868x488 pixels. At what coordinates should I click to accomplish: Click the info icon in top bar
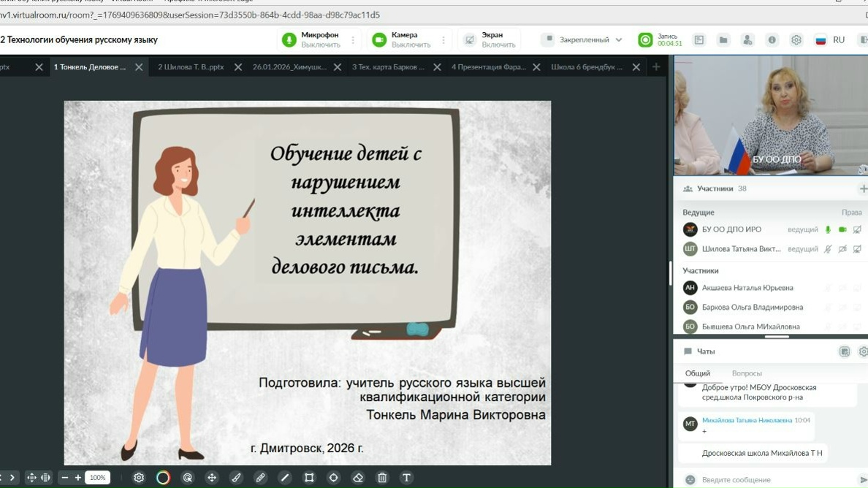[x=772, y=40]
